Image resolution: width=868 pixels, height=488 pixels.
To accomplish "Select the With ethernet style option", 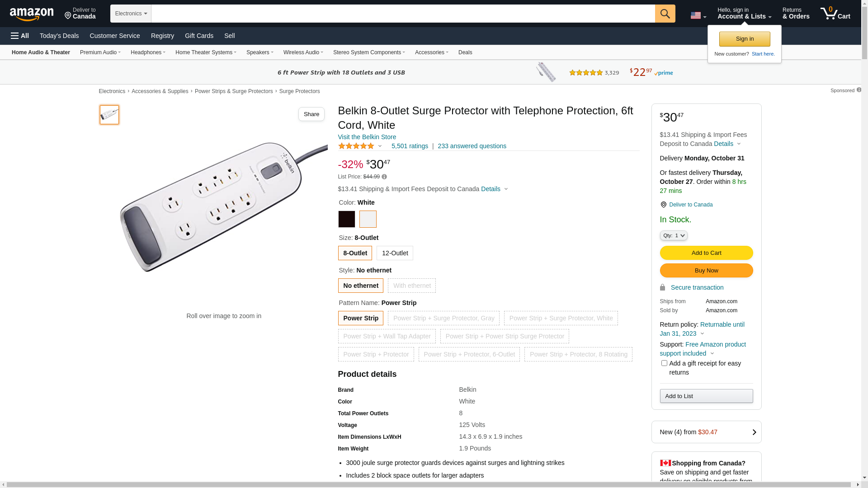I will click(x=412, y=286).
